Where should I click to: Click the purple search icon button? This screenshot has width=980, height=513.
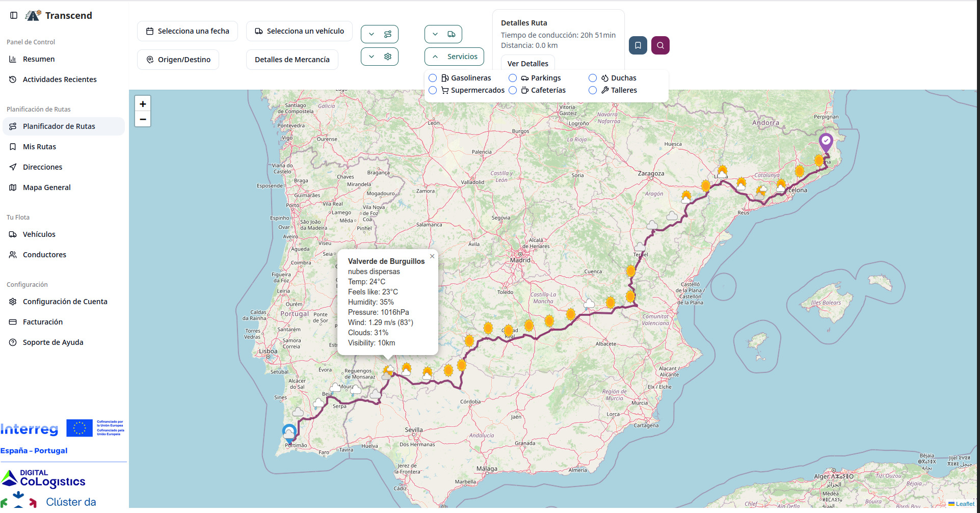pos(660,45)
